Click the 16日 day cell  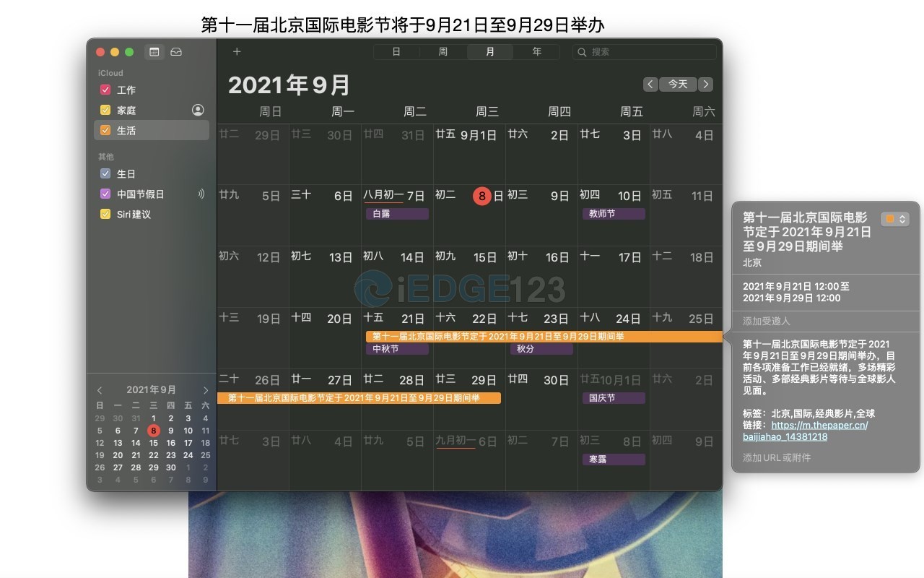(541, 277)
